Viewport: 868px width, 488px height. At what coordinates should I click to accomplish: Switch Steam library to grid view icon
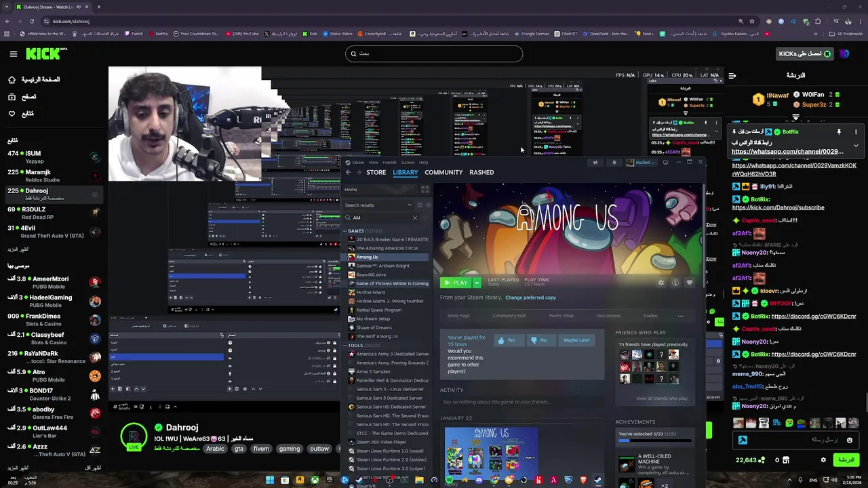pos(425,189)
